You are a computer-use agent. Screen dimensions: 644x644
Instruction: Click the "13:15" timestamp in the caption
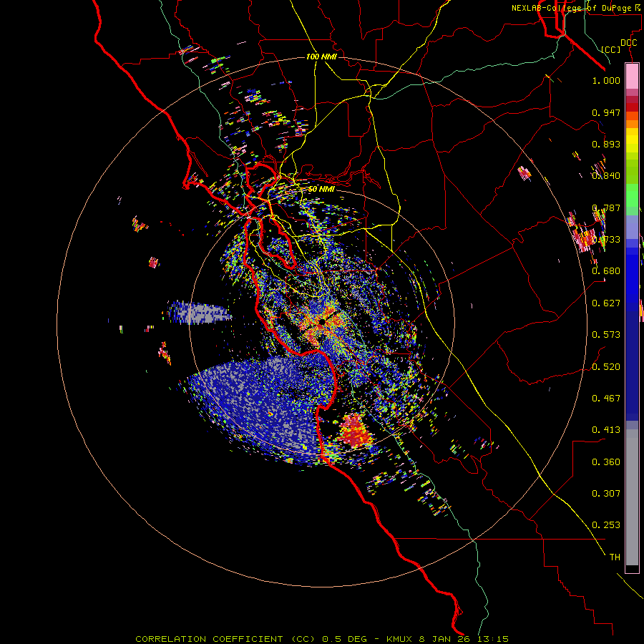pos(492,639)
